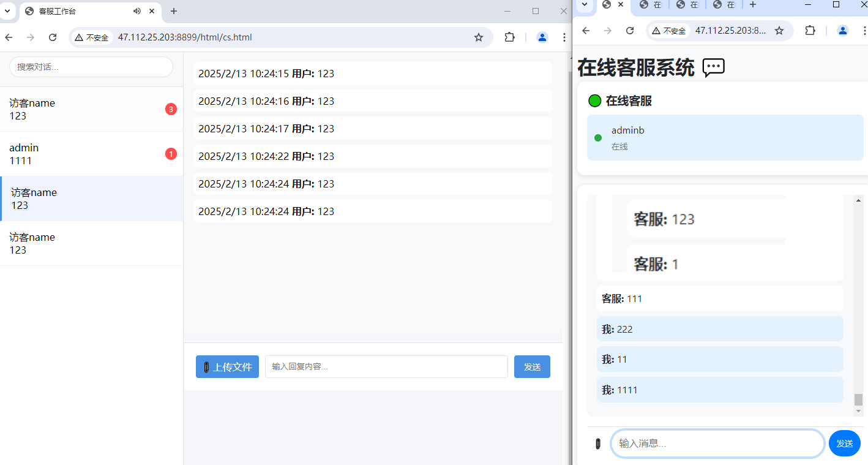Click large 客服: 123 message bubble
Screen dimensions: 868x465
(706, 219)
